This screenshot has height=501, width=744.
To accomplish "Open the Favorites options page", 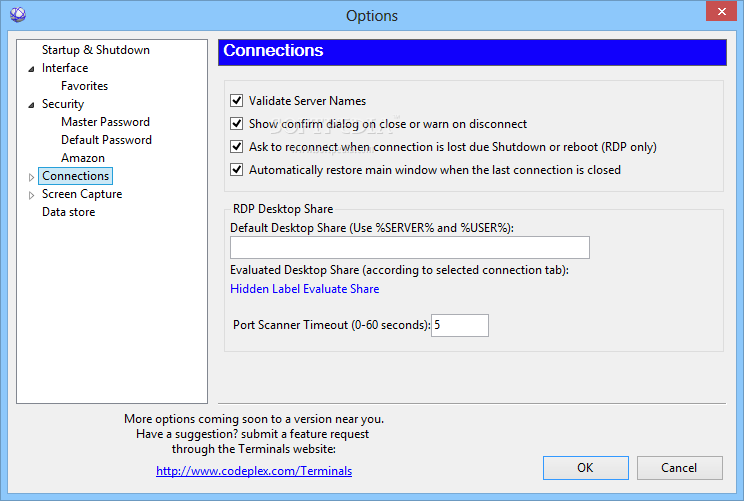I will [x=84, y=86].
